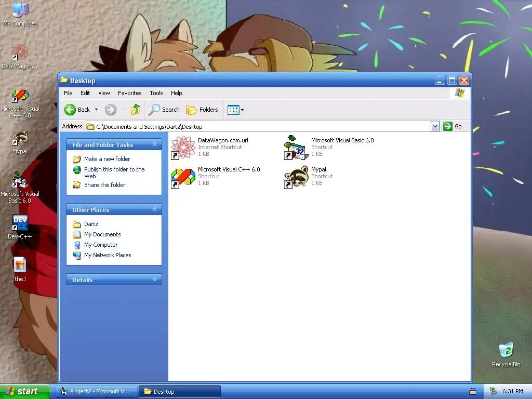Click the system tray notification icon

[x=493, y=391]
